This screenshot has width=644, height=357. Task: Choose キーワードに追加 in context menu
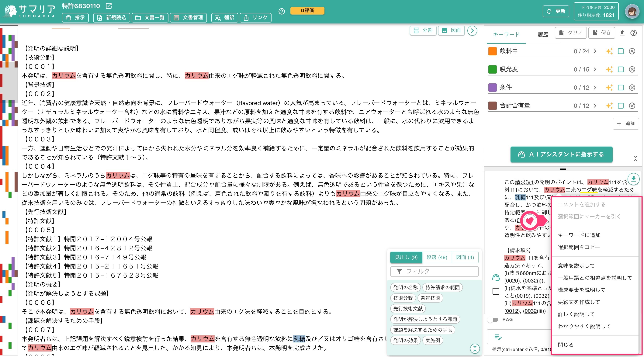(x=579, y=235)
